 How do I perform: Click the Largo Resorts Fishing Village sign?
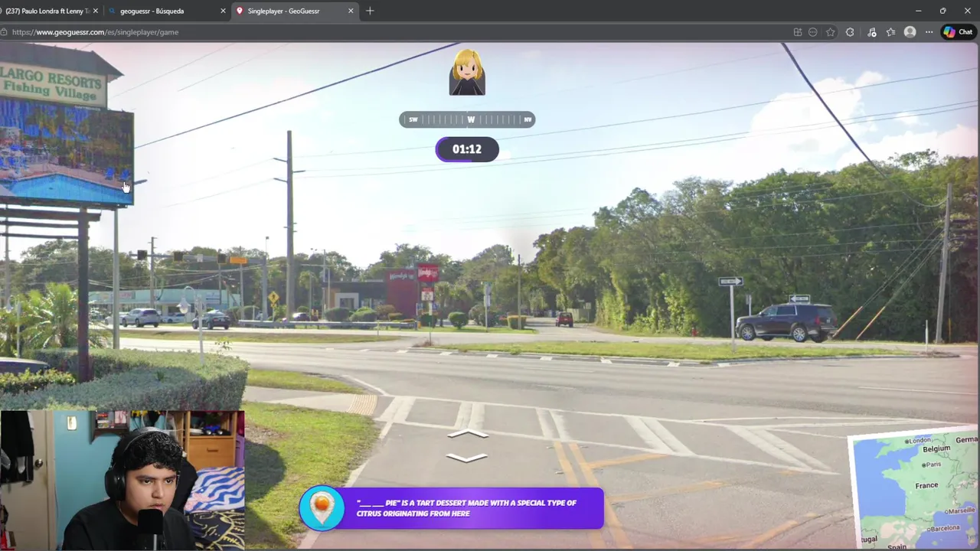(54, 83)
